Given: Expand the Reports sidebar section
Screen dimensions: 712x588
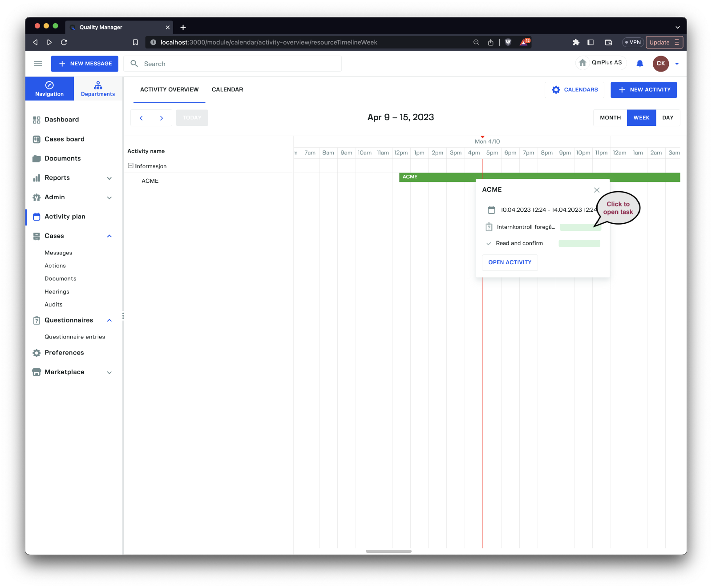Looking at the screenshot, I should pyautogui.click(x=109, y=178).
